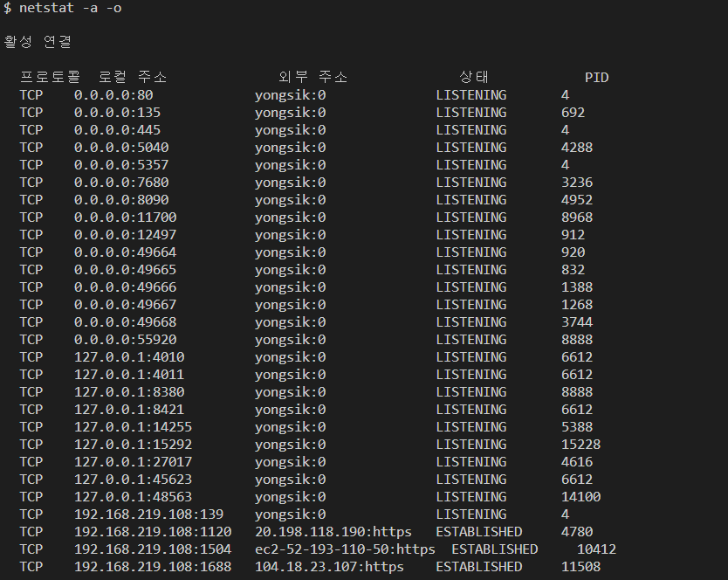Click local address 0.0.0.0:12497
Viewport: 728px width, 580px height.
(126, 235)
